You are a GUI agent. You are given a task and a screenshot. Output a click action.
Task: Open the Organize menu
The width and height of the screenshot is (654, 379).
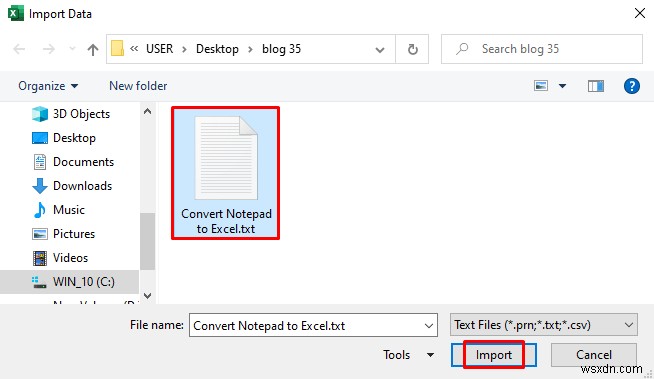click(48, 86)
